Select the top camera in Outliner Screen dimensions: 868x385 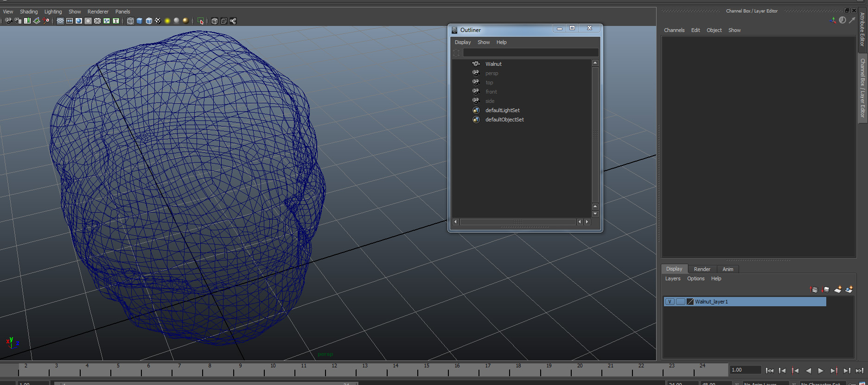[x=489, y=82]
